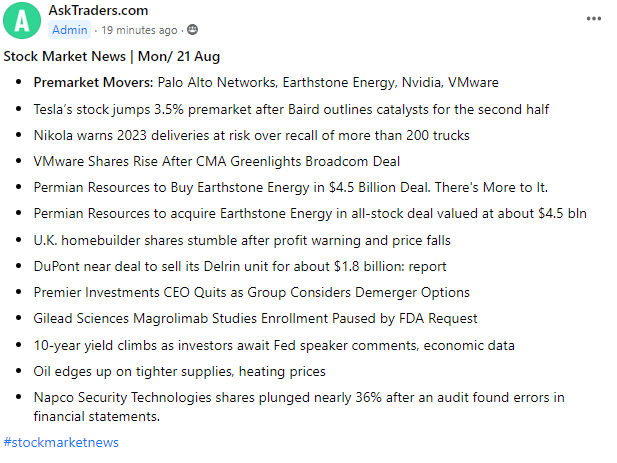Click the Premier Investments CEO Quits headline
Screen dimensions: 617x463
[x=251, y=292]
